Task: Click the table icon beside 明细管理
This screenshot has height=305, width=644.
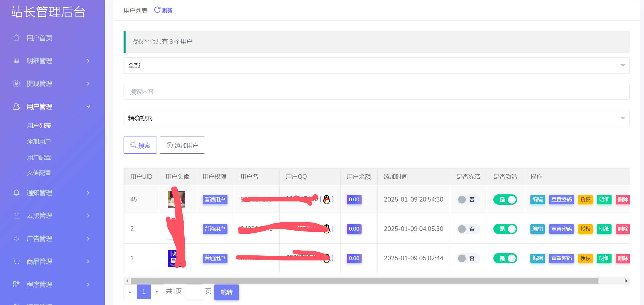Action: point(17,61)
